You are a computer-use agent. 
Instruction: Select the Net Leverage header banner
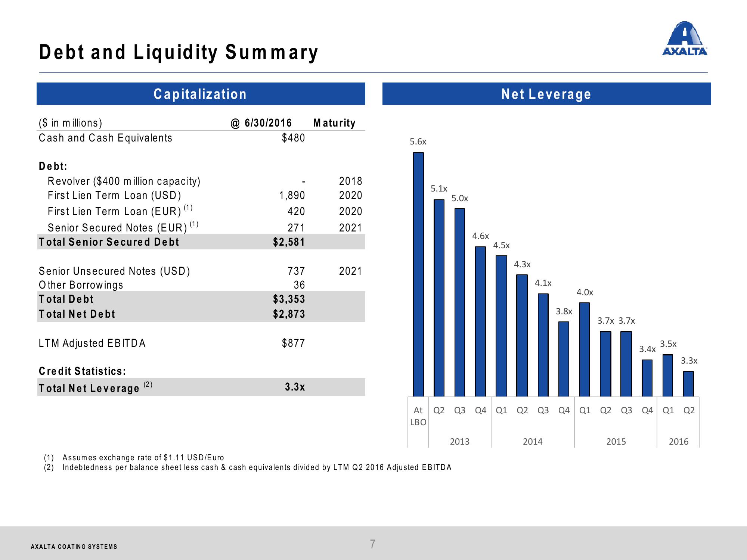point(546,94)
